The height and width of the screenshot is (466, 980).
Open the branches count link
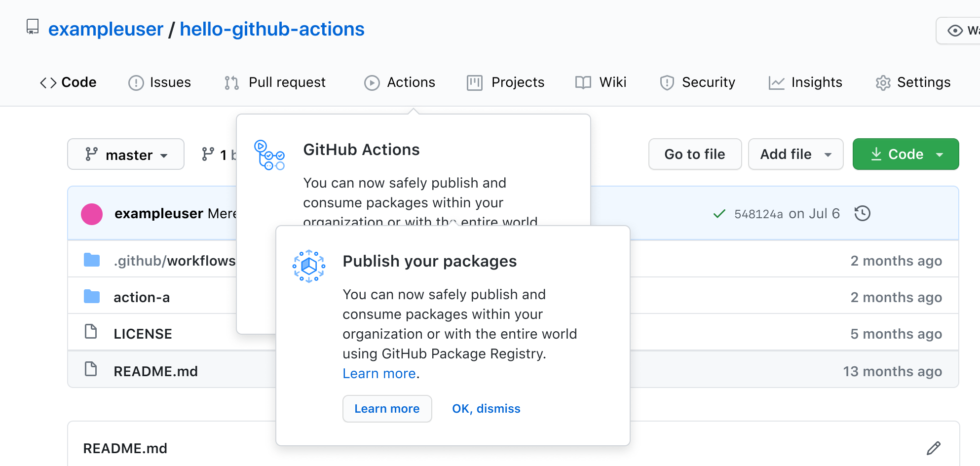[x=219, y=155]
